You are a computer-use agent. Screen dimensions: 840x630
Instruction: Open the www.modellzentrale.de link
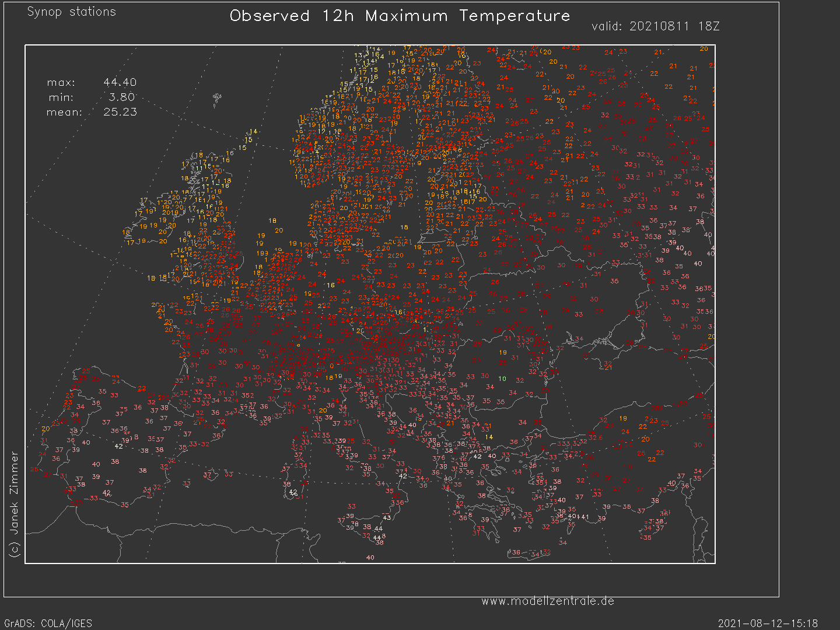pos(547,601)
